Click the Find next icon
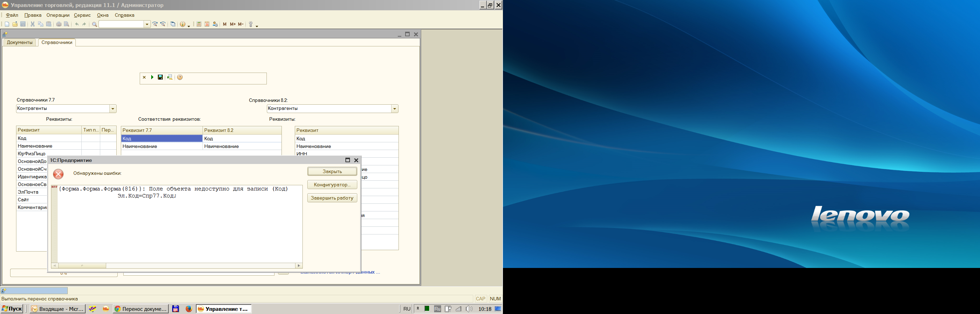Viewport: 980px width, 314px height. click(x=155, y=24)
